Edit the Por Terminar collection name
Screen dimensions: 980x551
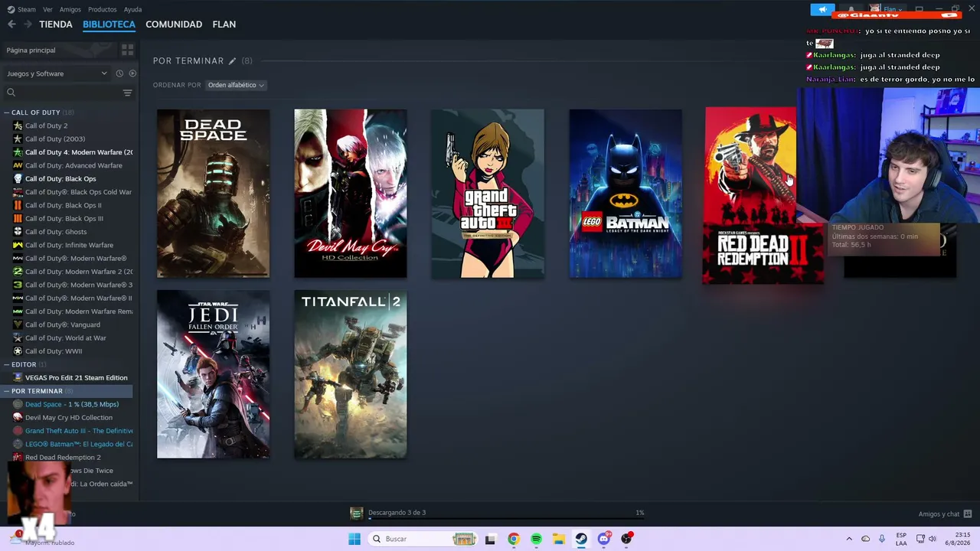point(232,61)
